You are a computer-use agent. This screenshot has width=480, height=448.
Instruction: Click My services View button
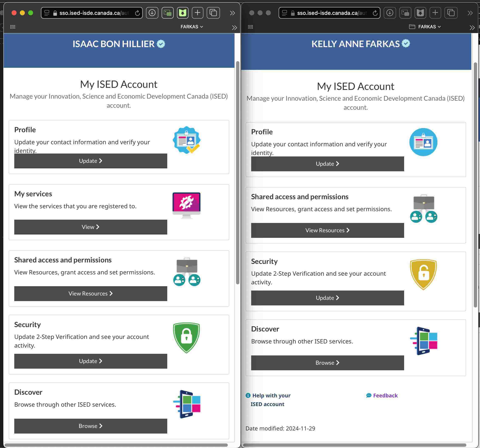pyautogui.click(x=91, y=227)
